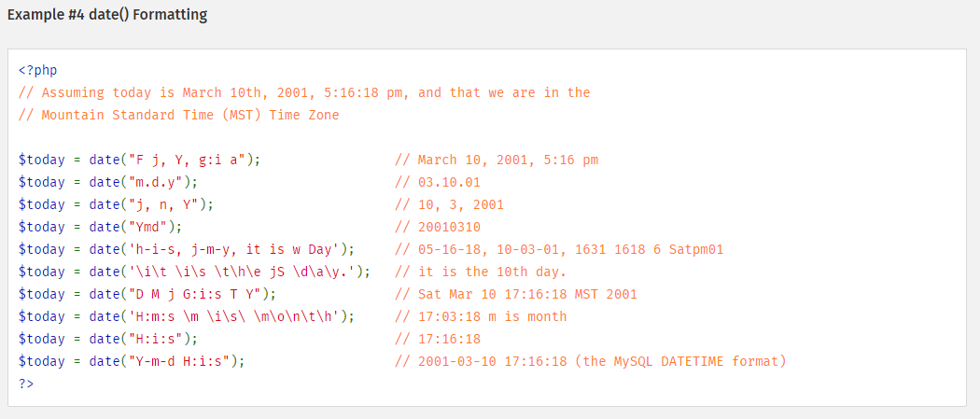Click the "Y-m-d H:i:s" format string
The image size is (980, 419).
coord(179,361)
